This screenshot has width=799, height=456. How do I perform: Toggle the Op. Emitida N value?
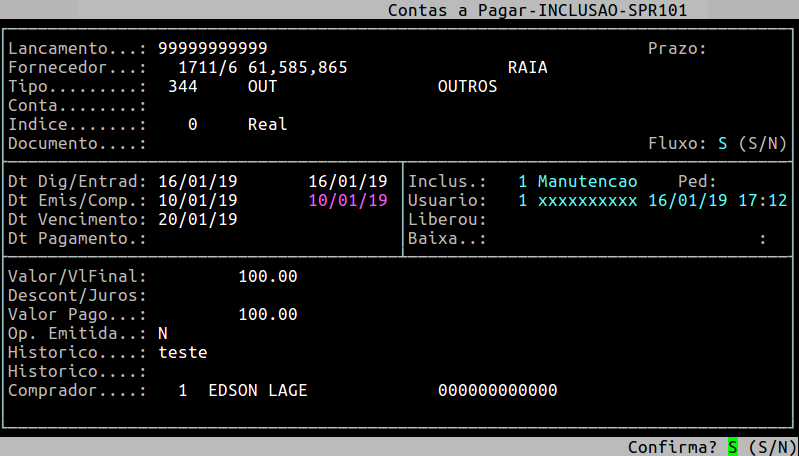point(162,333)
